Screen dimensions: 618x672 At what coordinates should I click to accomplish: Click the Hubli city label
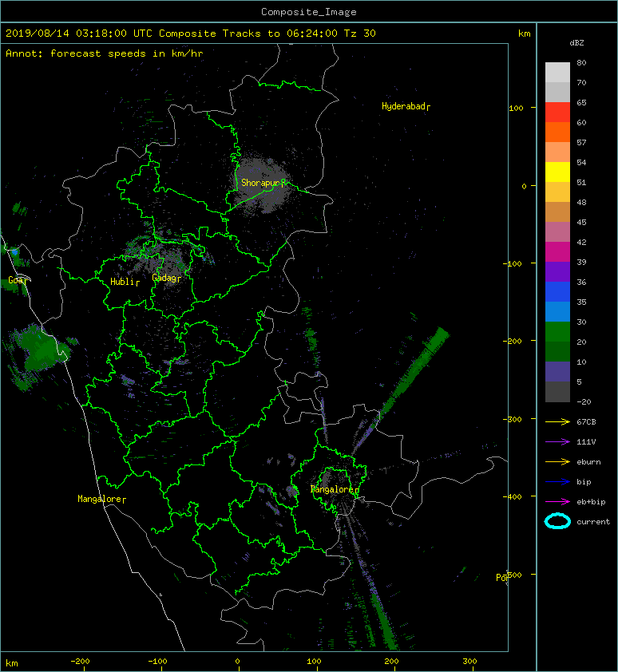click(x=122, y=282)
